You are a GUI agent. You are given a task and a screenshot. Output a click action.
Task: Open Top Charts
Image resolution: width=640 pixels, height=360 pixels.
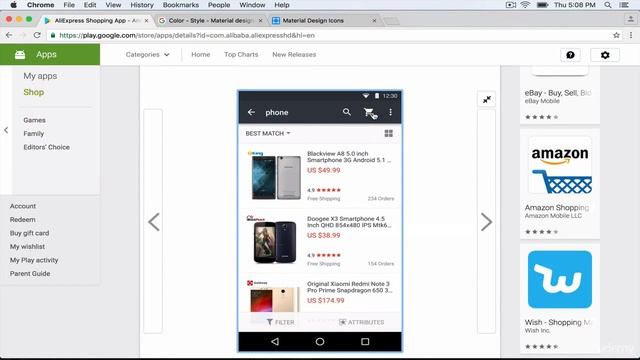click(x=241, y=55)
